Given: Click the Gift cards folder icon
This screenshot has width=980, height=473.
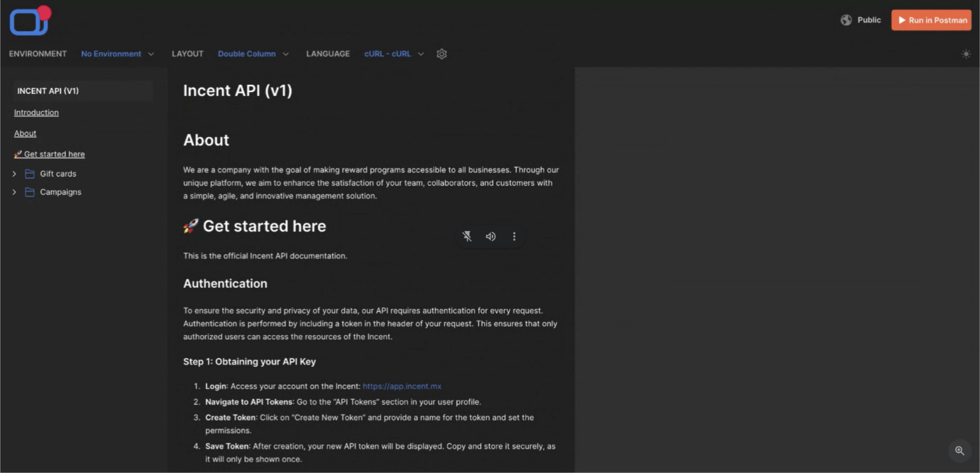Looking at the screenshot, I should tap(29, 174).
